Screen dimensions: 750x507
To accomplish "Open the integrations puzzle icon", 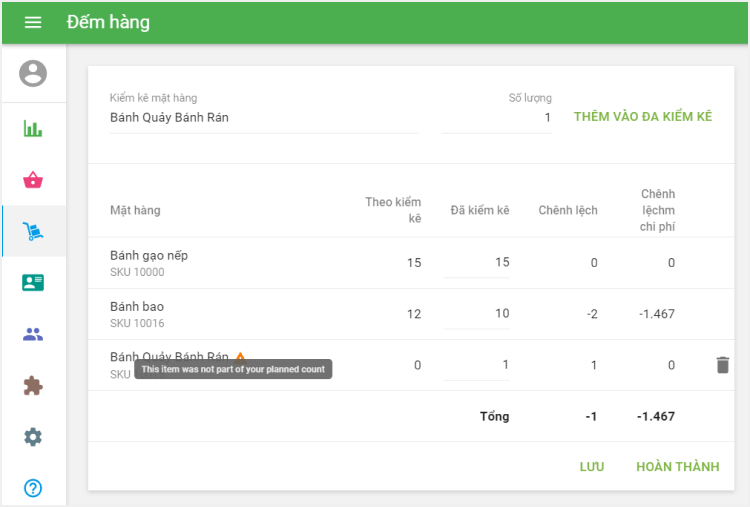I will 33,385.
